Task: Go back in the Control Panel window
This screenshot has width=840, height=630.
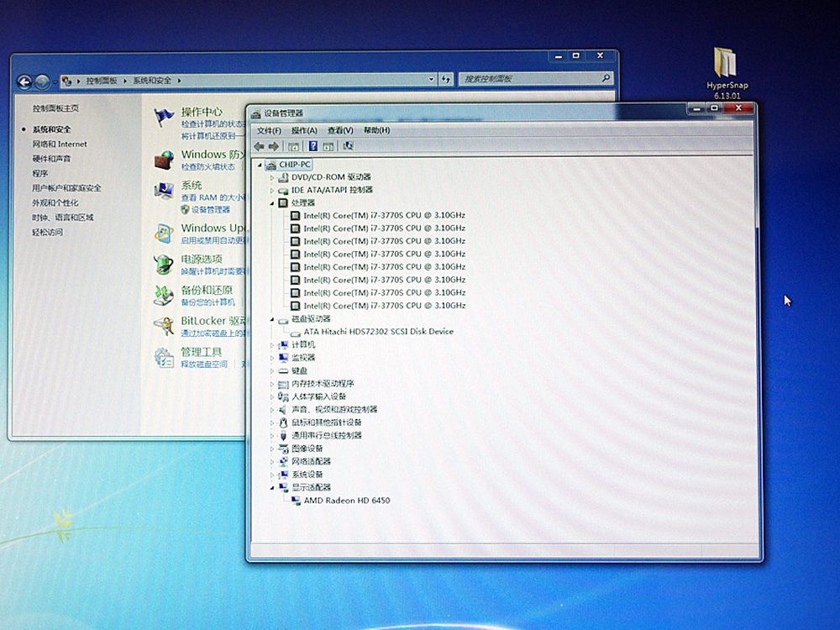Action: [24, 81]
